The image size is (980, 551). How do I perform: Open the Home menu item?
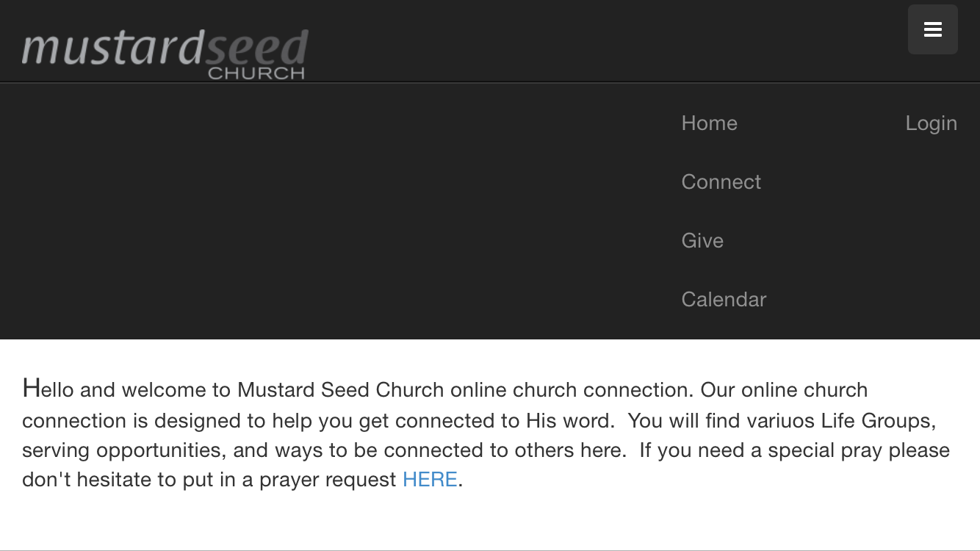coord(709,123)
